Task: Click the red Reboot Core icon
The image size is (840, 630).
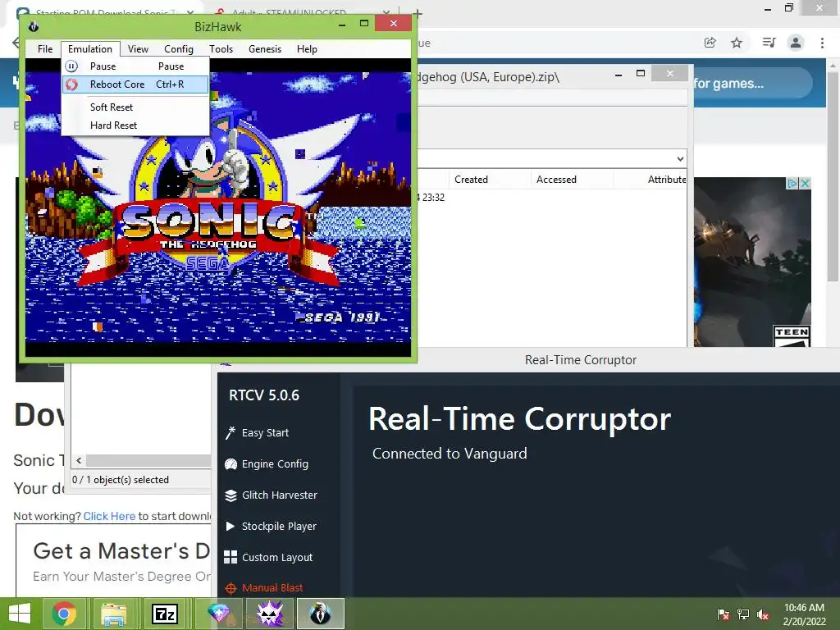Action: pyautogui.click(x=71, y=84)
